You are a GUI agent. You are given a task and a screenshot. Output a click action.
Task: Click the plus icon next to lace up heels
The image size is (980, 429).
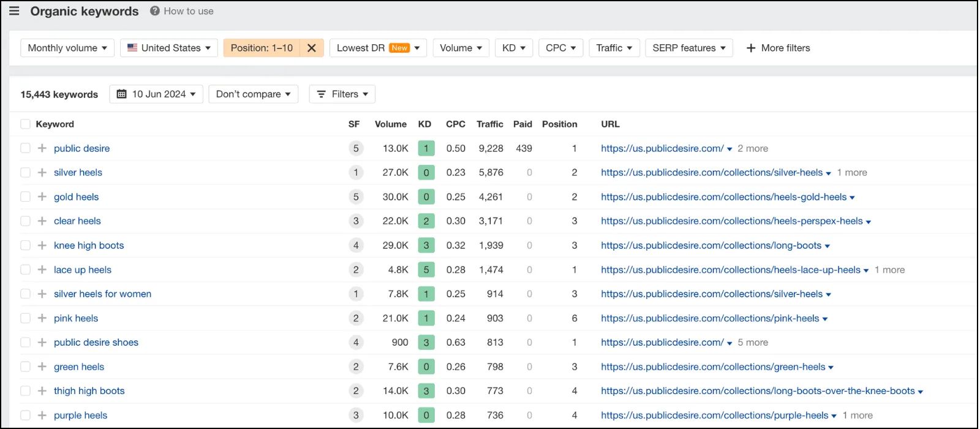point(42,270)
